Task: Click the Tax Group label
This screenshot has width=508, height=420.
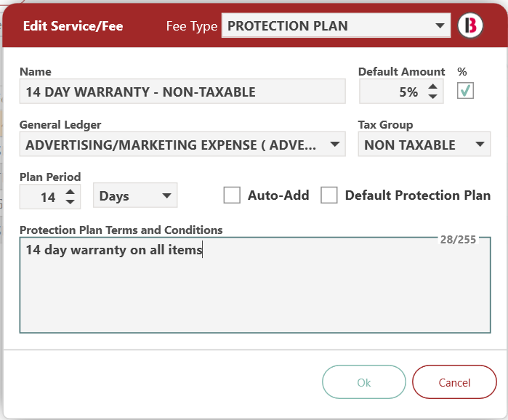Action: (385, 125)
